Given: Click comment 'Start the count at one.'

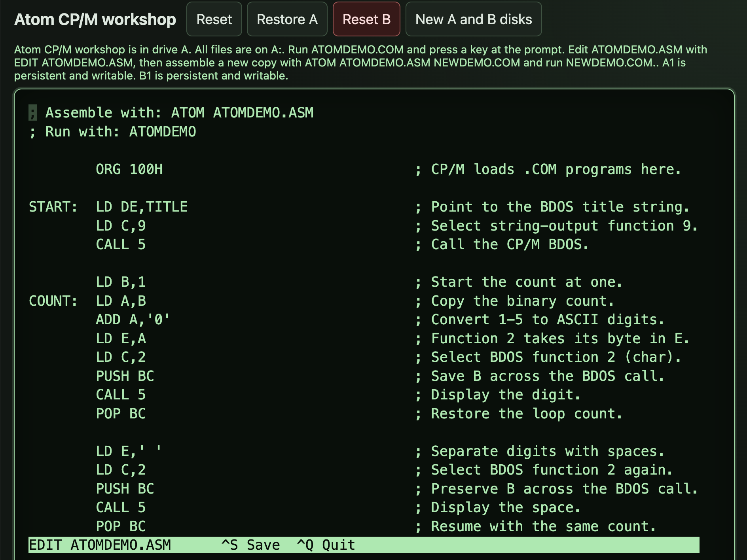Looking at the screenshot, I should click(527, 282).
